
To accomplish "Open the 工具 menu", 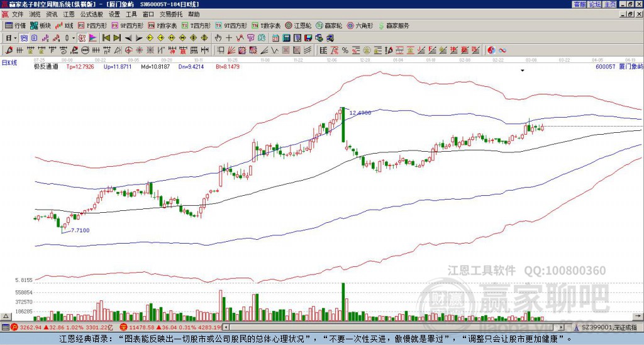I will pyautogui.click(x=131, y=14).
